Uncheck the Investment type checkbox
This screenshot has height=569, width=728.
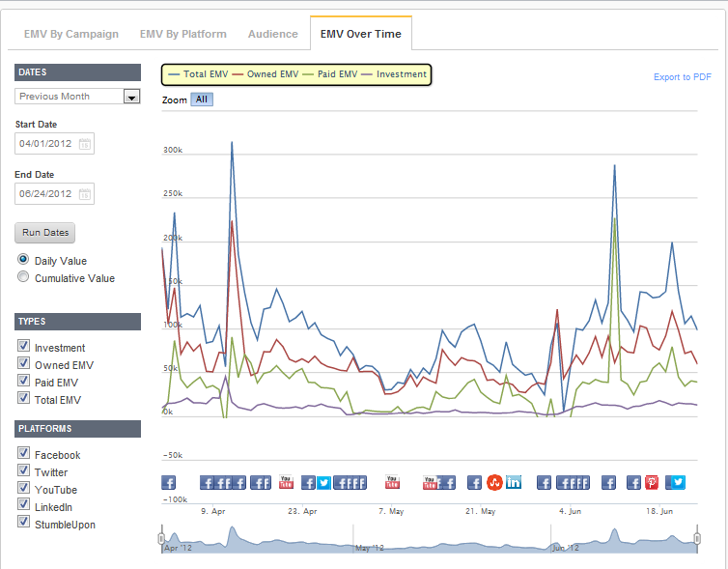(x=23, y=348)
